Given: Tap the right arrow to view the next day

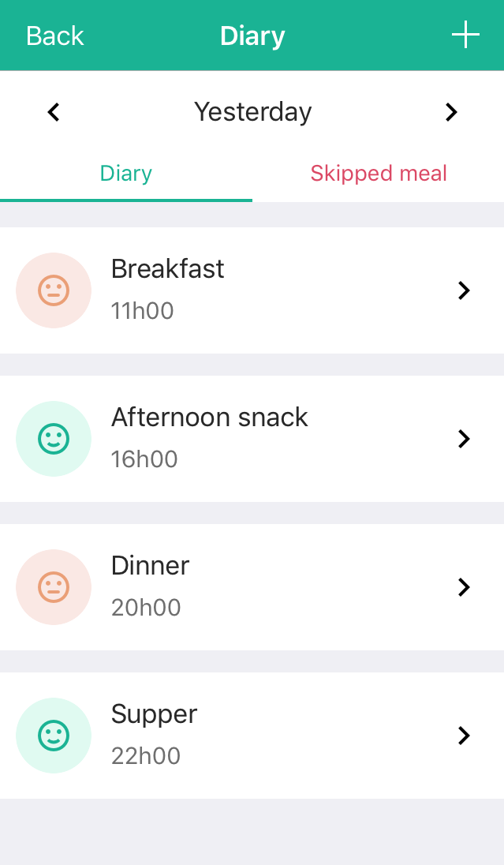Looking at the screenshot, I should pos(451,112).
